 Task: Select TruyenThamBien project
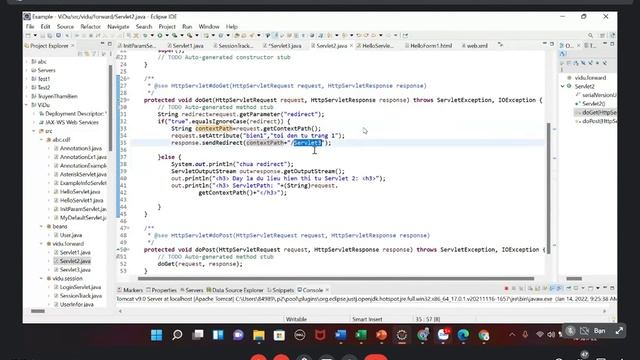[x=58, y=96]
